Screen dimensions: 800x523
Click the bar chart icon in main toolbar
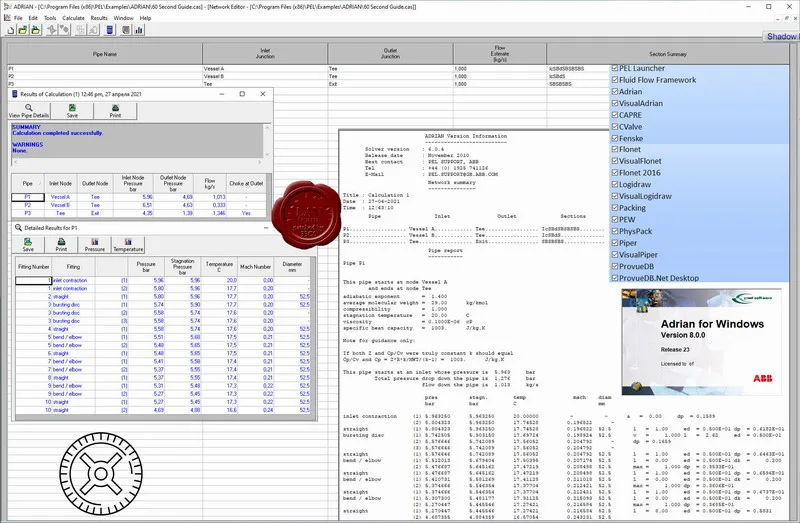coord(139,31)
